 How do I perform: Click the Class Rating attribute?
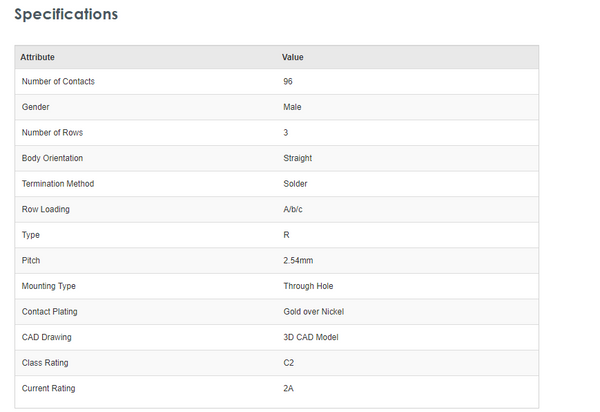click(45, 362)
